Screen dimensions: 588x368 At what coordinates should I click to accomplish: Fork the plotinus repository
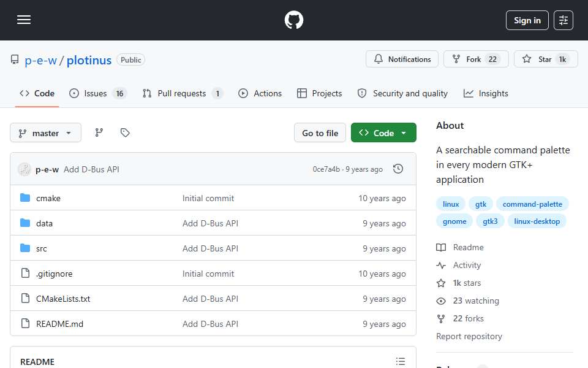476,59
